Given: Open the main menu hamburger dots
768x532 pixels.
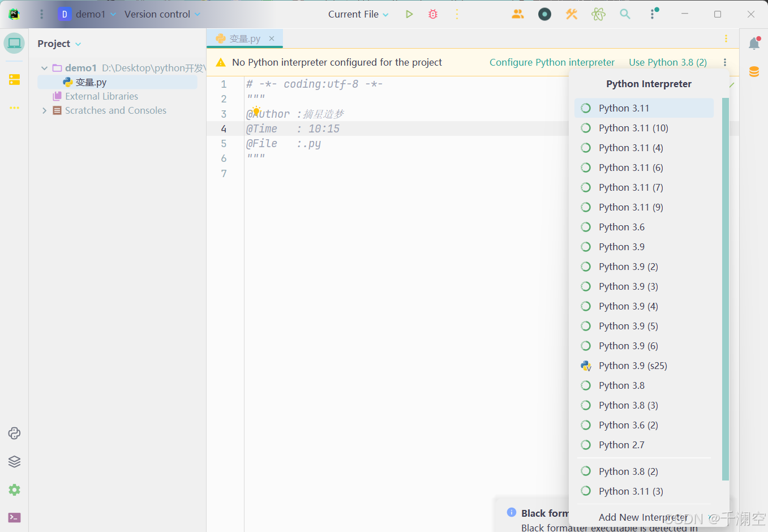Looking at the screenshot, I should coord(41,14).
